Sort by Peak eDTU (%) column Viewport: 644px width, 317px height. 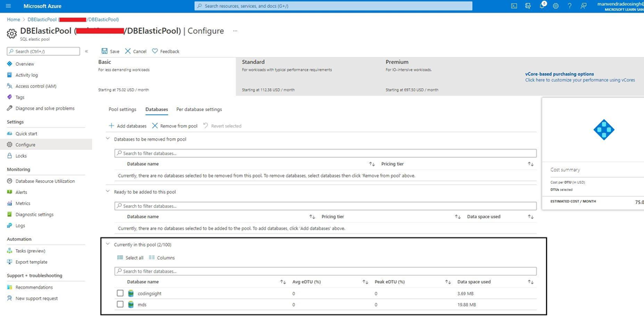(x=448, y=282)
